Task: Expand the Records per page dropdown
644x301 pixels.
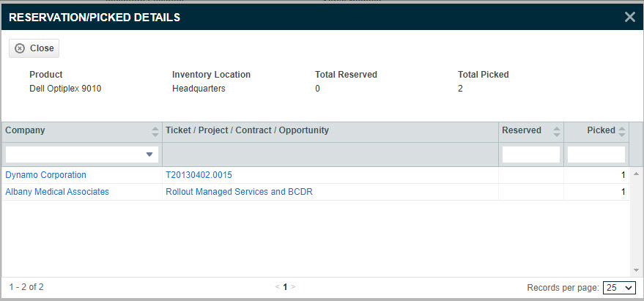Action: [619, 288]
